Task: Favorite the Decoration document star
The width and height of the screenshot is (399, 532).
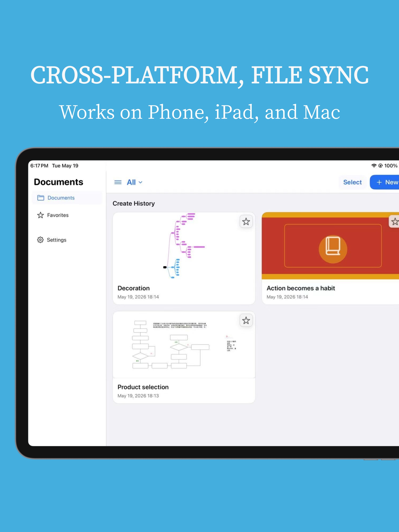Action: coord(246,222)
